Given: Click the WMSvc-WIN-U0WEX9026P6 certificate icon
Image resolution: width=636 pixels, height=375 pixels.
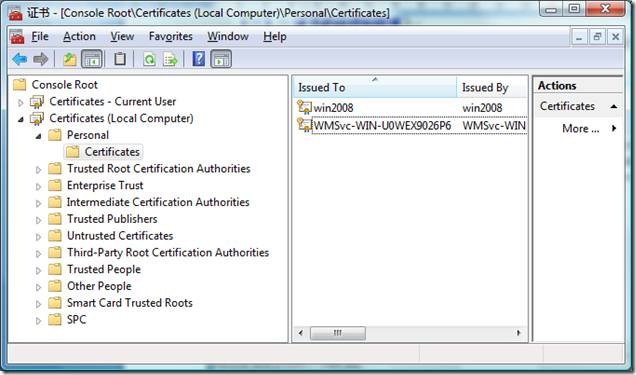Looking at the screenshot, I should (x=304, y=124).
